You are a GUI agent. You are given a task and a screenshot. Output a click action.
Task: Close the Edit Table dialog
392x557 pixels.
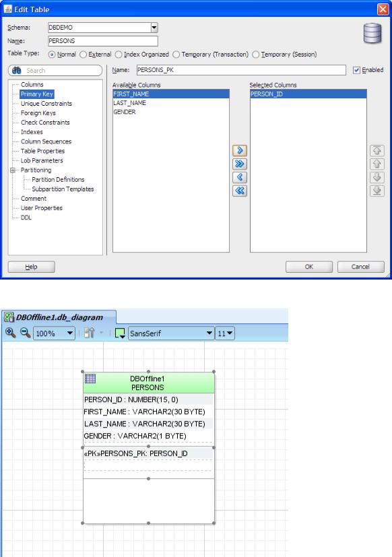pos(383,9)
